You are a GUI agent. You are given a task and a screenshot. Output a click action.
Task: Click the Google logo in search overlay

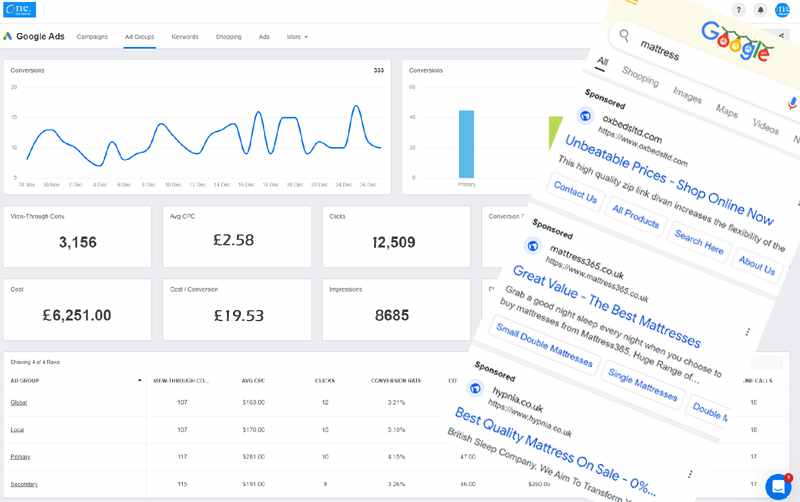737,41
